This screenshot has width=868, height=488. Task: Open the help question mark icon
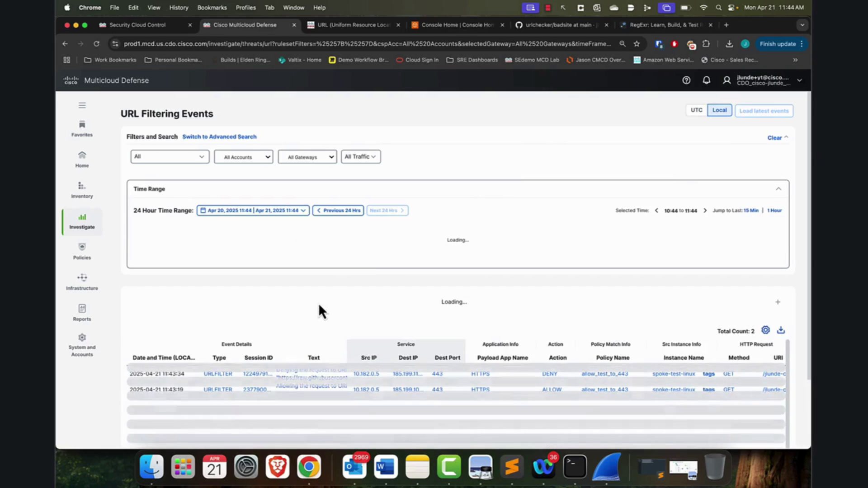click(x=686, y=80)
